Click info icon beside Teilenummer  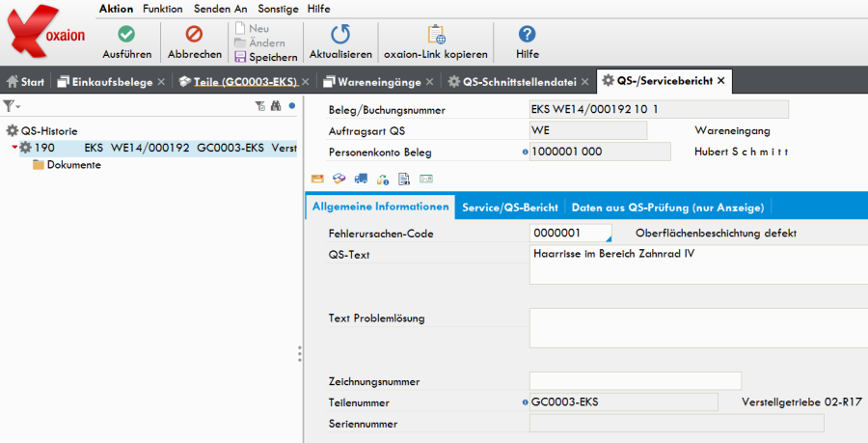[525, 402]
